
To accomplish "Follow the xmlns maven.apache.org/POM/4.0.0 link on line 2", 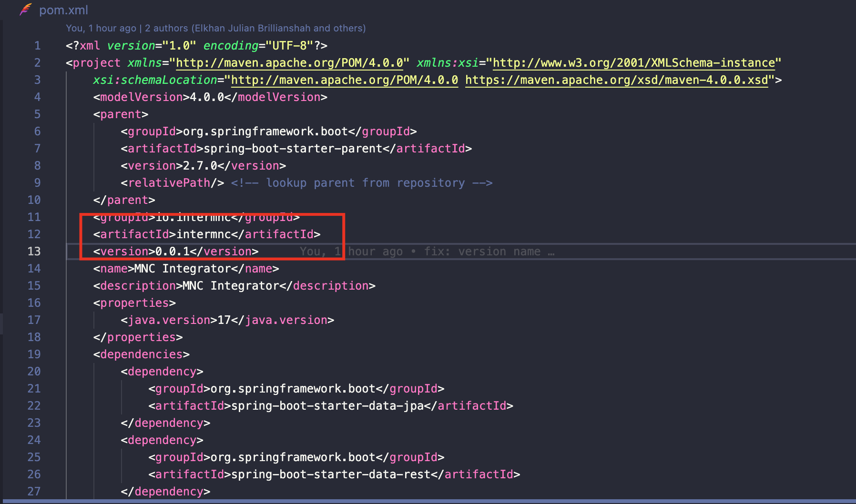I will click(x=290, y=63).
